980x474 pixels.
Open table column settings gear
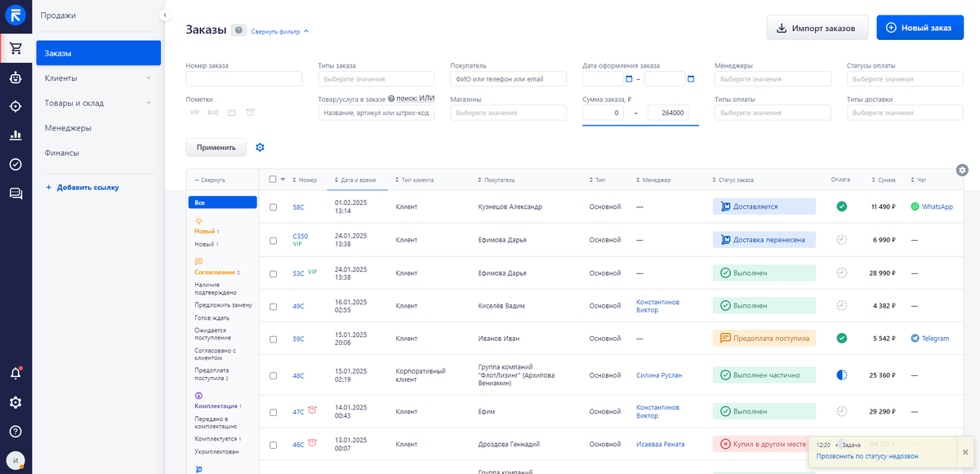[962, 170]
